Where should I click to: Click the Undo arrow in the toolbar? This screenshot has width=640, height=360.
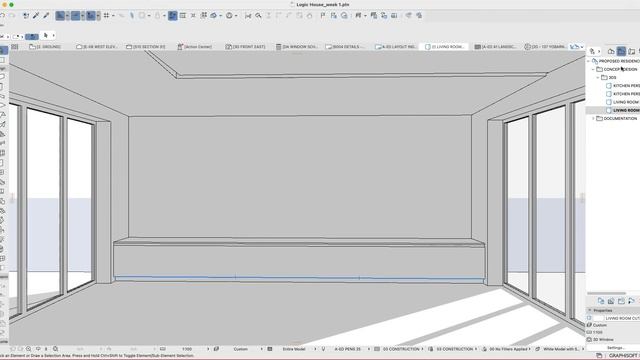coord(2,16)
